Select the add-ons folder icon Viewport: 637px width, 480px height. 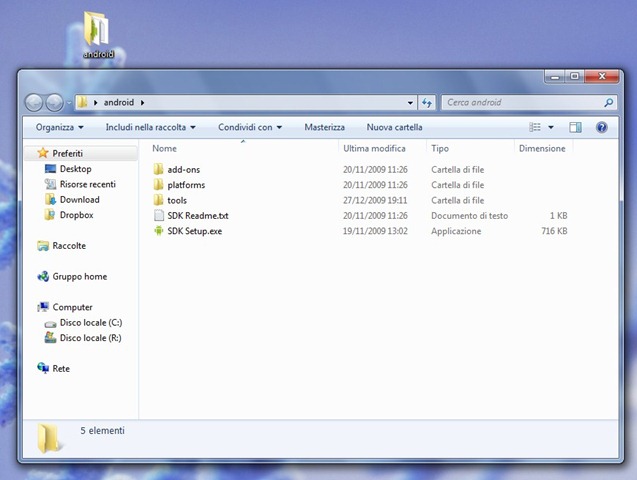click(x=158, y=169)
